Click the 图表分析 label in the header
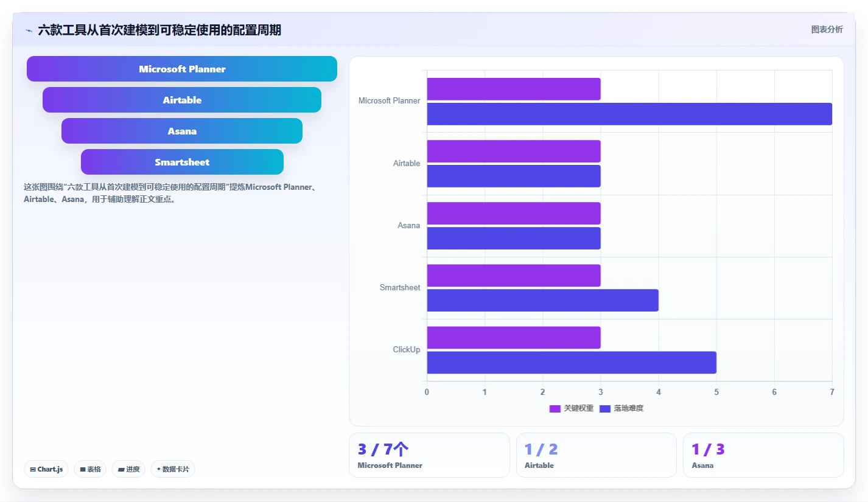 (x=827, y=29)
